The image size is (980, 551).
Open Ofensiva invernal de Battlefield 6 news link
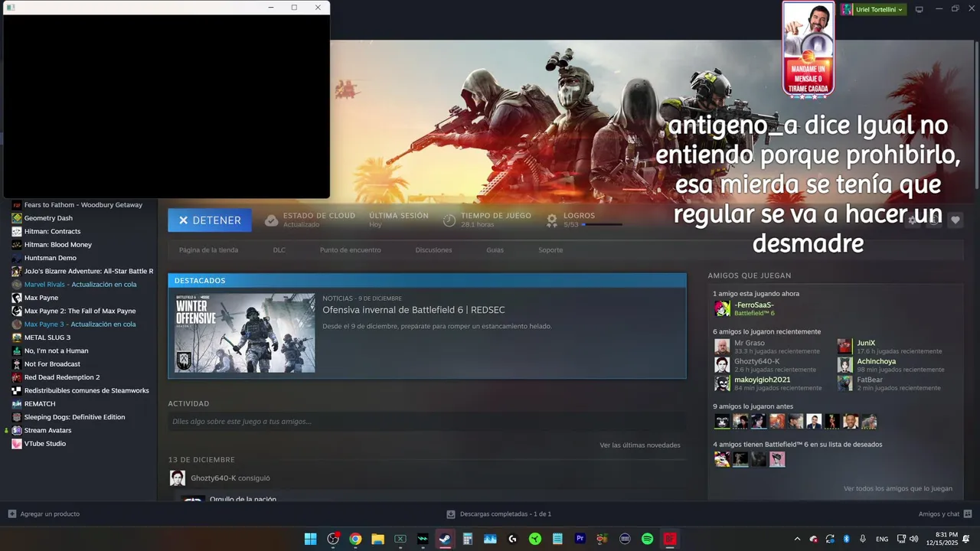pos(413,310)
